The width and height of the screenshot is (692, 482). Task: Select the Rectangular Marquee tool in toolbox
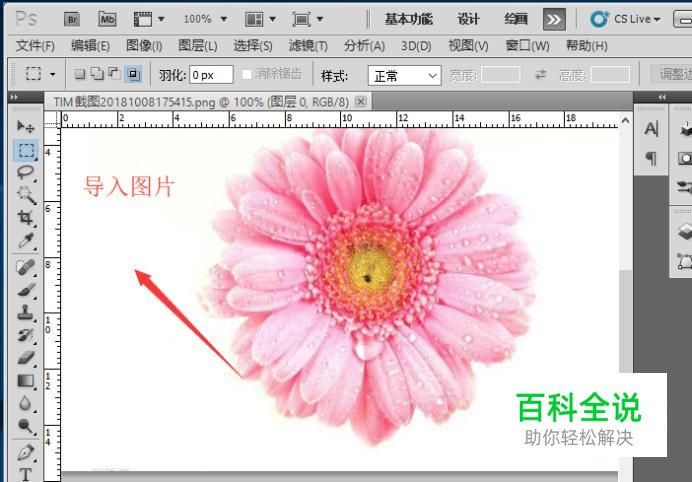coord(26,150)
